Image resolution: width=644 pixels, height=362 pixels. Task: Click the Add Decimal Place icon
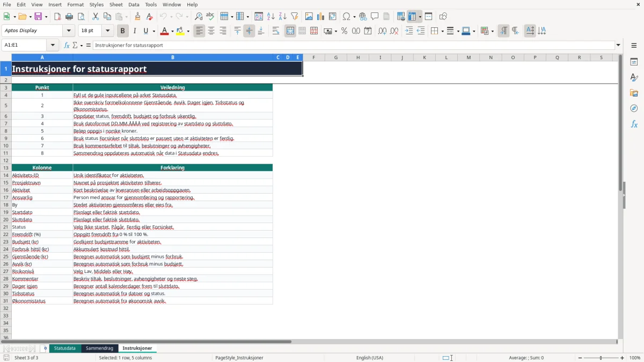click(x=382, y=31)
